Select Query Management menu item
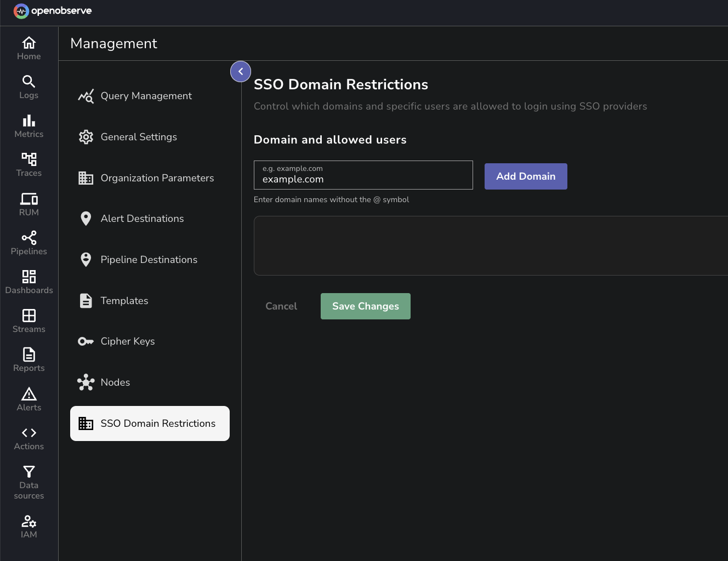This screenshot has height=561, width=728. pyautogui.click(x=146, y=96)
